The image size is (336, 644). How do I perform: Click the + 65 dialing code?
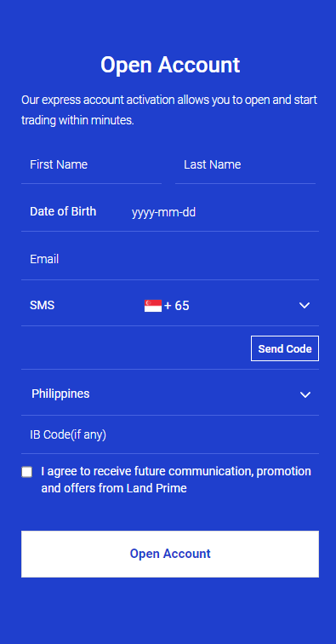coord(177,306)
